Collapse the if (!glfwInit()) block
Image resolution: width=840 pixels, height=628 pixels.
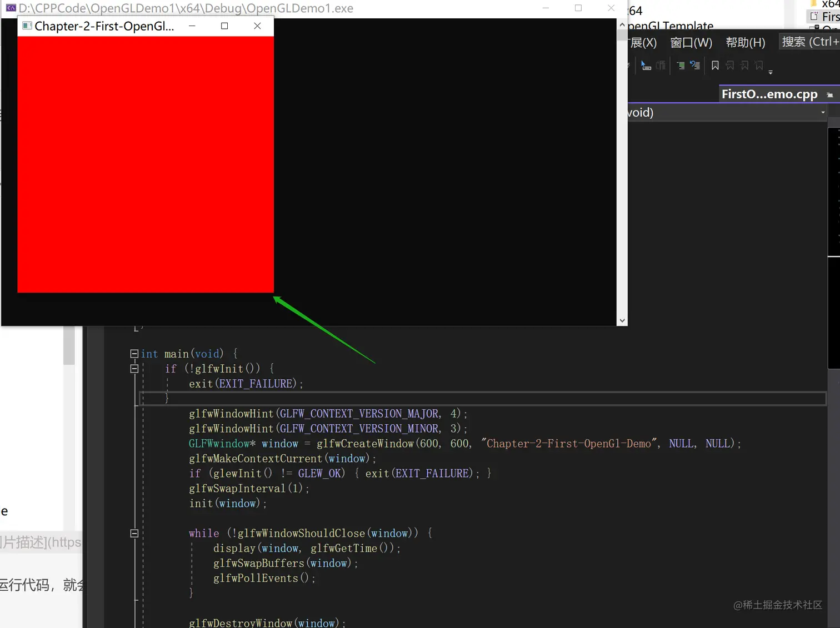[134, 369]
